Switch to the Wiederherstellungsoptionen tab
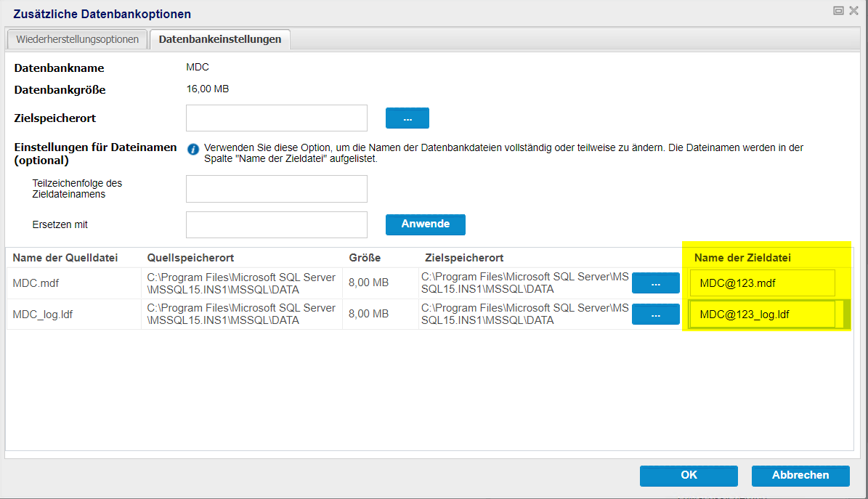The image size is (868, 499). pyautogui.click(x=77, y=39)
